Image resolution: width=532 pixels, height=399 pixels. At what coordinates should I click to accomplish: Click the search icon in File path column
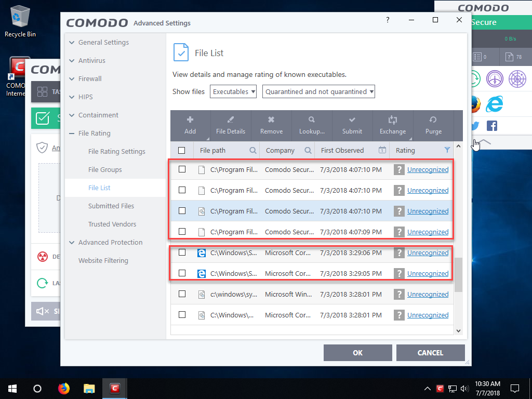click(253, 150)
